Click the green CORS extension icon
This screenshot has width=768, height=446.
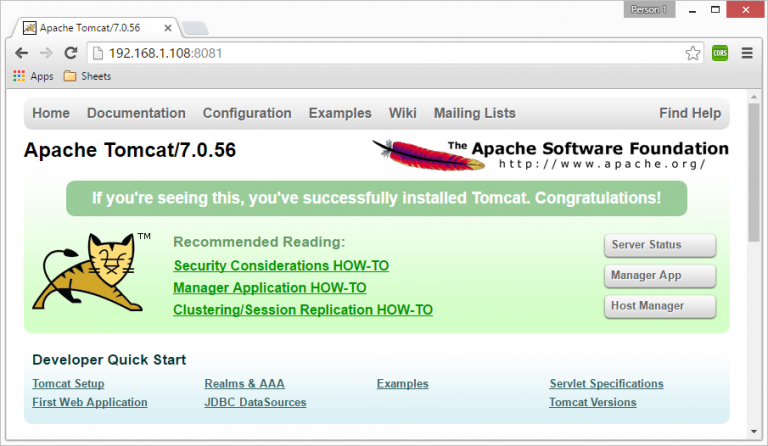(x=720, y=53)
